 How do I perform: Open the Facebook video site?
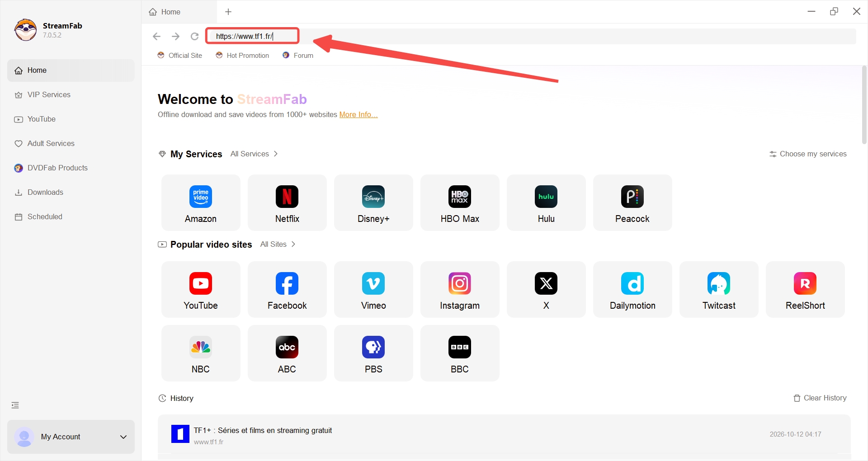(x=287, y=289)
